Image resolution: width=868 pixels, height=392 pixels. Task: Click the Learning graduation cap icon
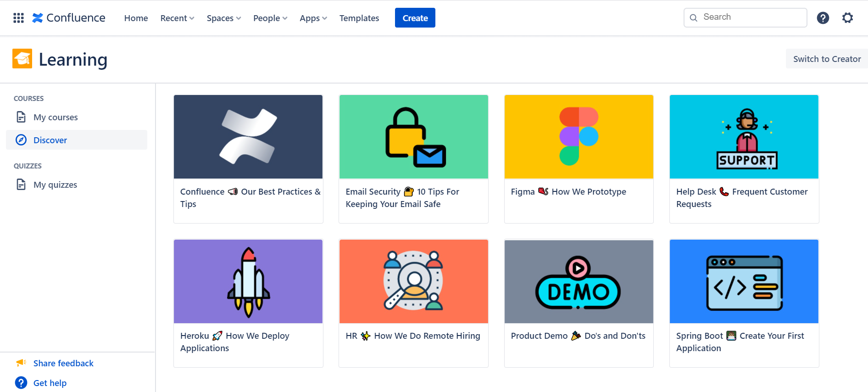[22, 59]
